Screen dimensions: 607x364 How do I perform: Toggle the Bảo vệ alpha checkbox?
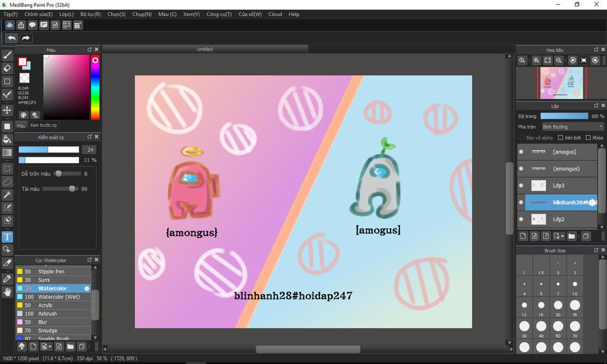pyautogui.click(x=522, y=138)
